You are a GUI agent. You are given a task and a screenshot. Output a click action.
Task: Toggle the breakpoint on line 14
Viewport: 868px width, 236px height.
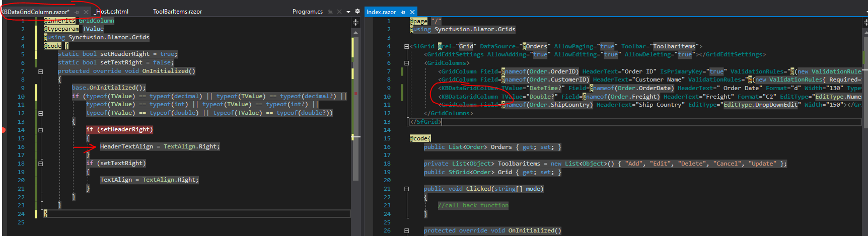[3, 130]
